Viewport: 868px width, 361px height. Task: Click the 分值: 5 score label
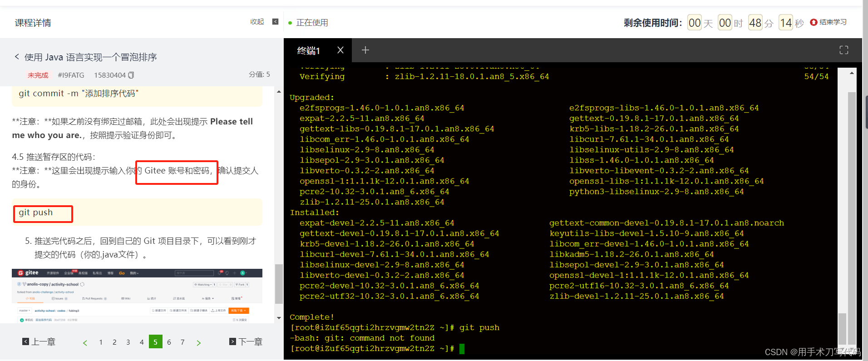click(259, 74)
